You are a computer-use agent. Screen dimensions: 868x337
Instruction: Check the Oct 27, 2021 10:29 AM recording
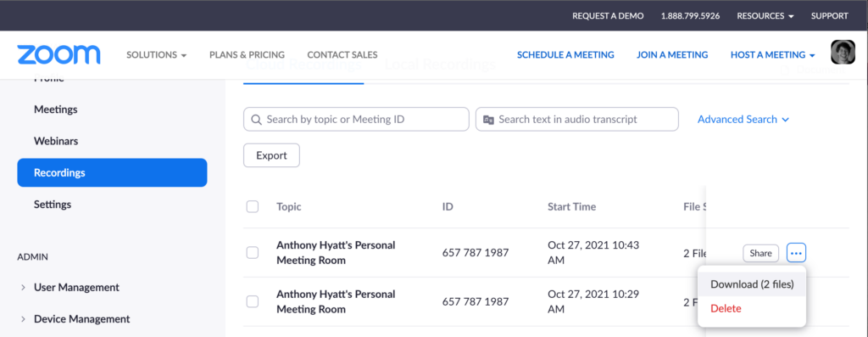[253, 301]
